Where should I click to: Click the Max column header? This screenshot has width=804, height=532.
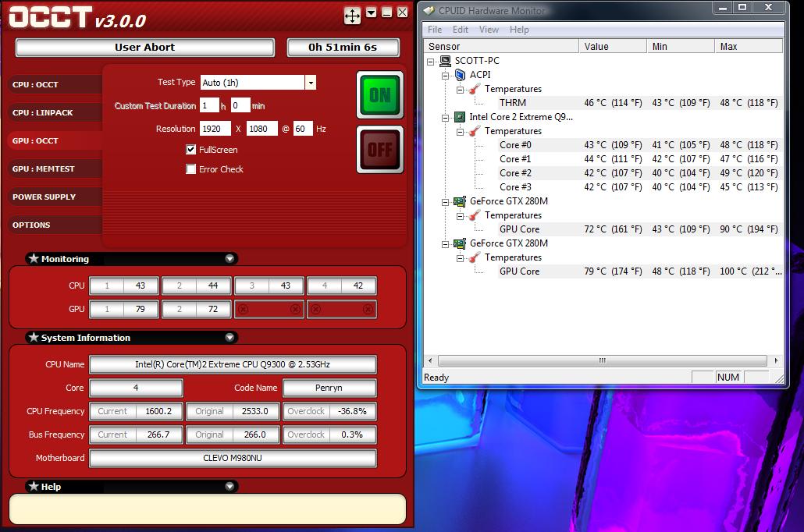coord(749,46)
